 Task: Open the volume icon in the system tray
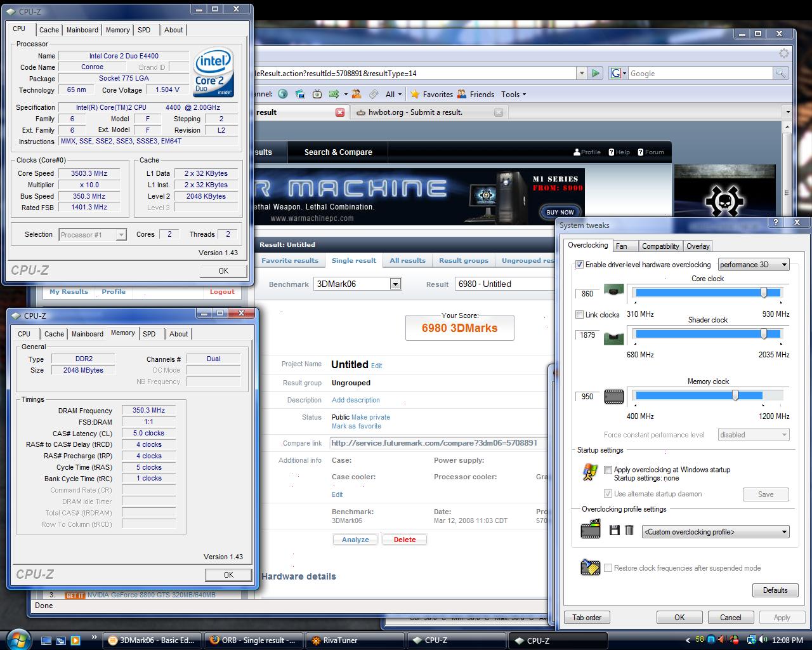point(762,639)
